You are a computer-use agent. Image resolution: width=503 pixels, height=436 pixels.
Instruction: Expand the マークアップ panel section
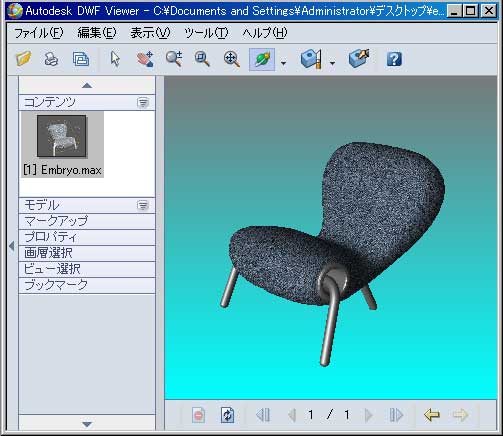click(87, 221)
